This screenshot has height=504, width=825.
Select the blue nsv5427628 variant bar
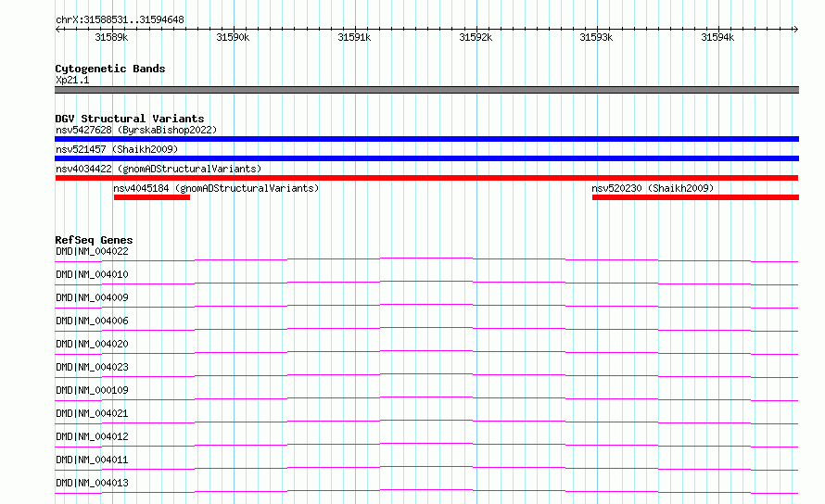pos(426,139)
